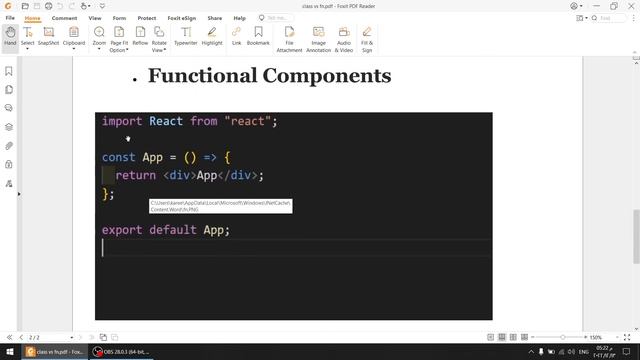640x360 pixels.
Task: Adjust the zoom slider handle
Action: pos(563,337)
